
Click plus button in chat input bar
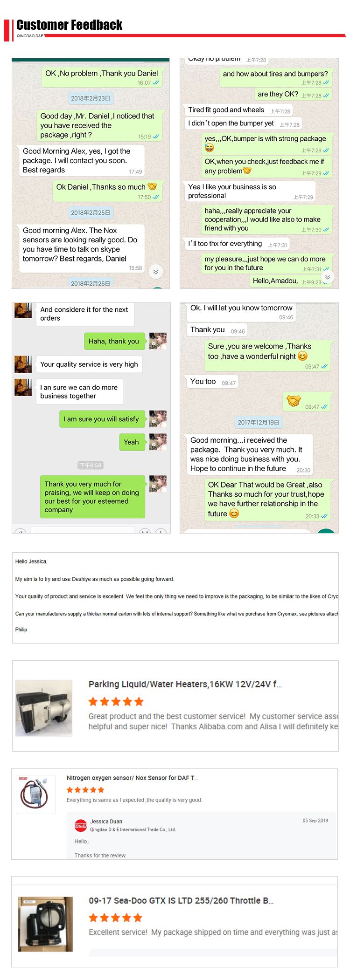click(x=161, y=531)
